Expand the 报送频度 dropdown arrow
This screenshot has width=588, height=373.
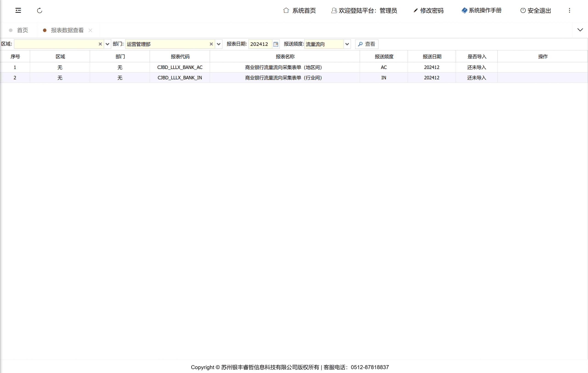tap(347, 44)
